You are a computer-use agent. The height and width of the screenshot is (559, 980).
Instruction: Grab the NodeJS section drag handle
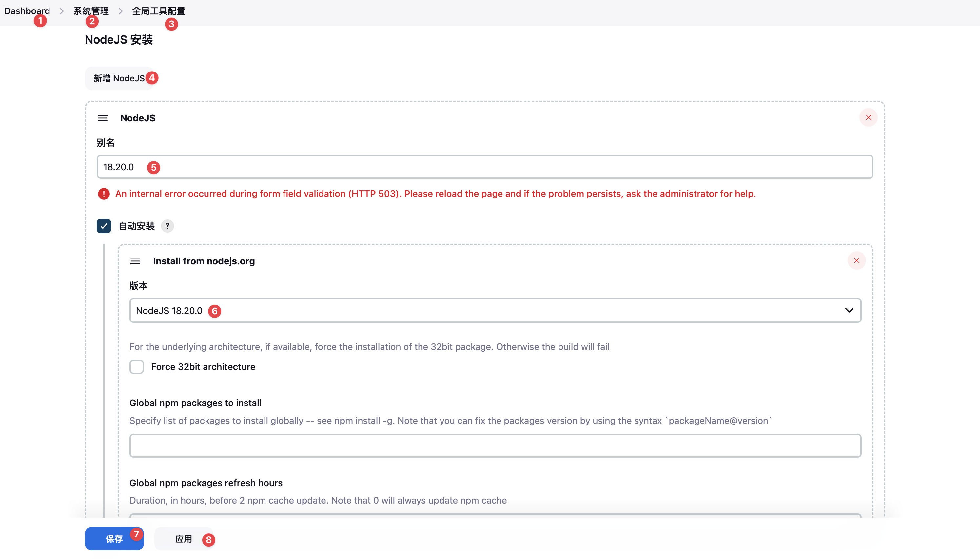point(102,118)
